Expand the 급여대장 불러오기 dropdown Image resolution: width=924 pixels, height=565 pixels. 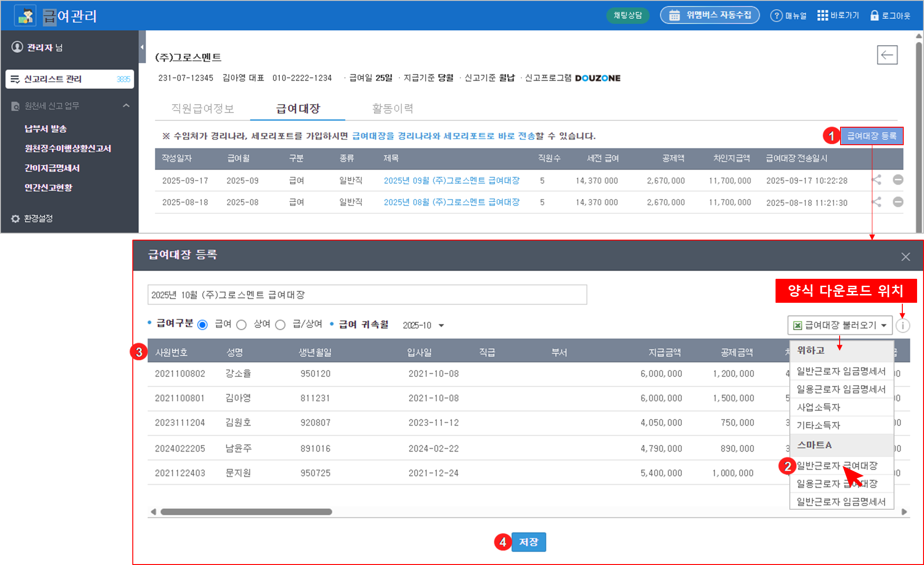[x=840, y=325]
